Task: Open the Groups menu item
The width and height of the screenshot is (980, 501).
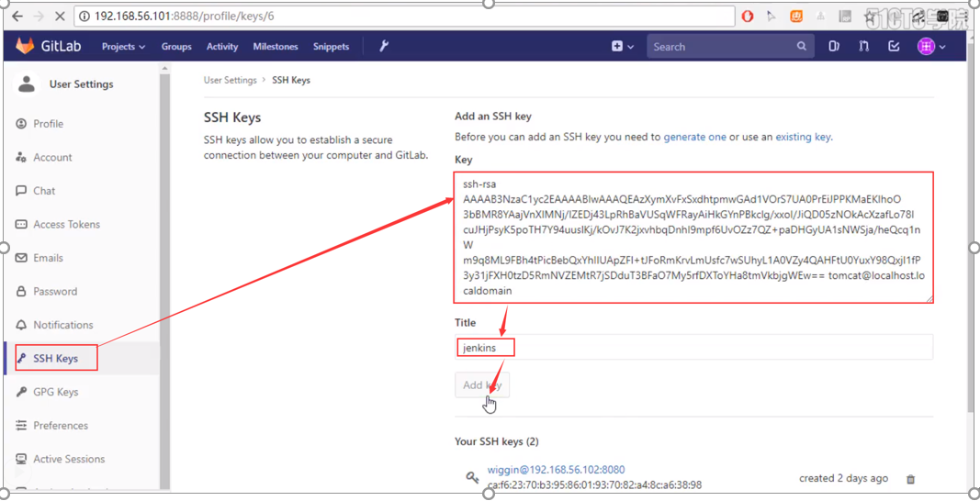Action: click(176, 46)
